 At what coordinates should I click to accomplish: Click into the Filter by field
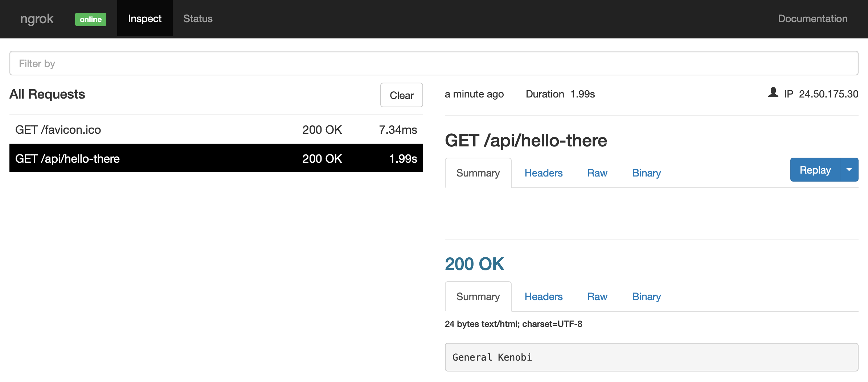(434, 63)
